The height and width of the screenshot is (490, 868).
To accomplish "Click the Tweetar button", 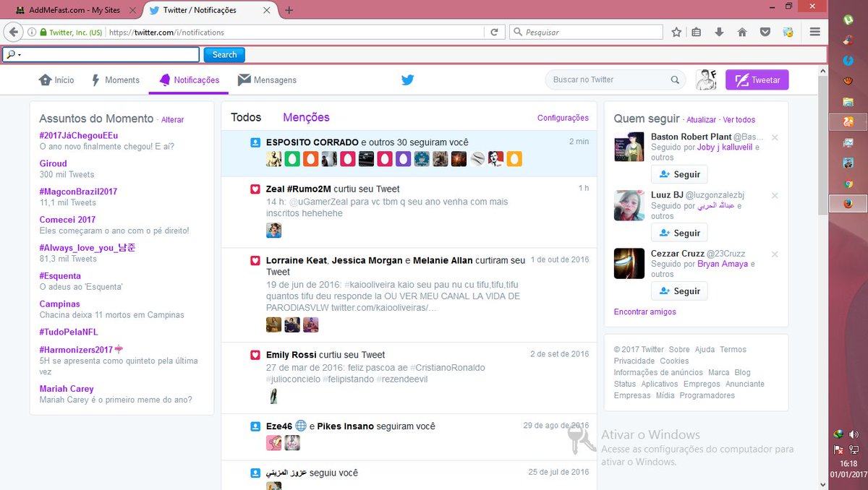I will 757,79.
